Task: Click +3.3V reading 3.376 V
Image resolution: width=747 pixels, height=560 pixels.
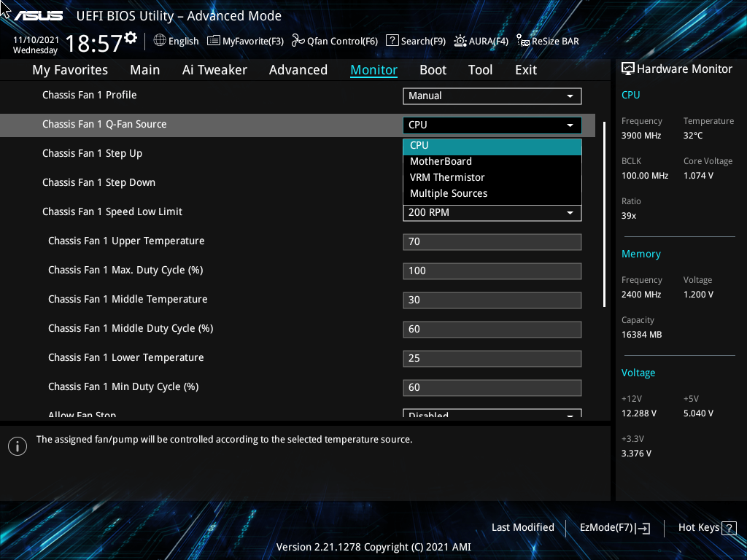Action: (636, 454)
